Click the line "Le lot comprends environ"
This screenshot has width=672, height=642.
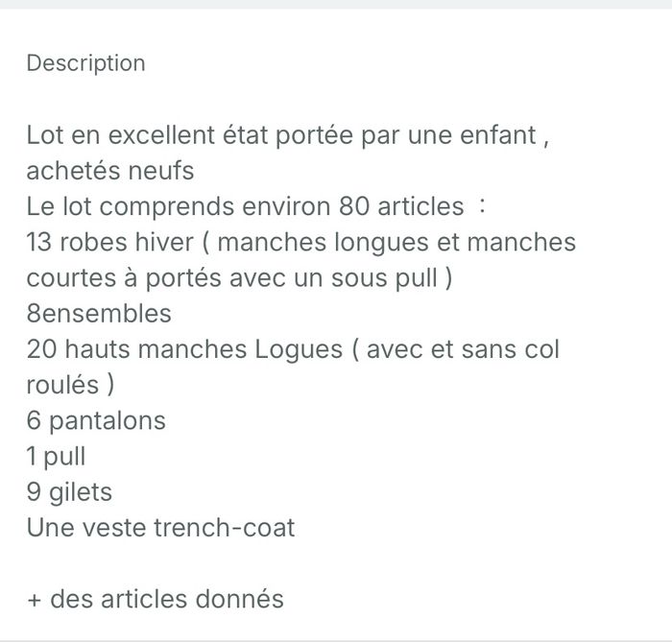[180, 206]
